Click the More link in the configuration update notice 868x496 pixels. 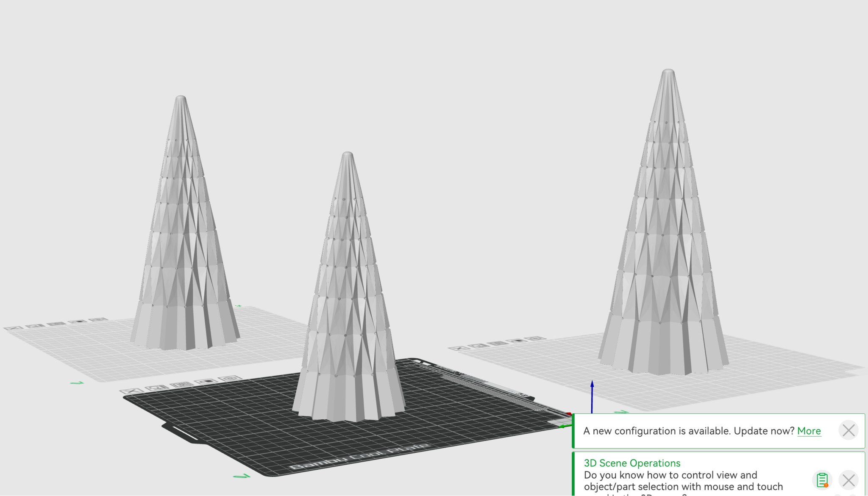(x=809, y=431)
